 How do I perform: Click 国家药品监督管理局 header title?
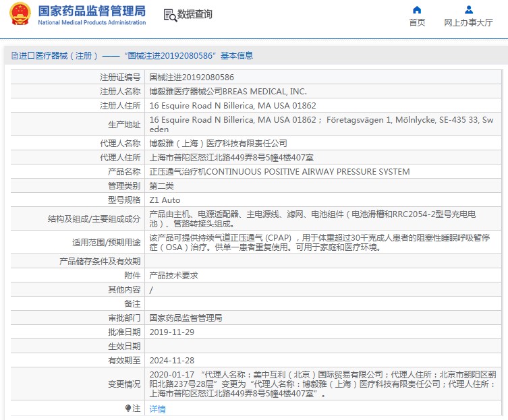tap(92, 11)
